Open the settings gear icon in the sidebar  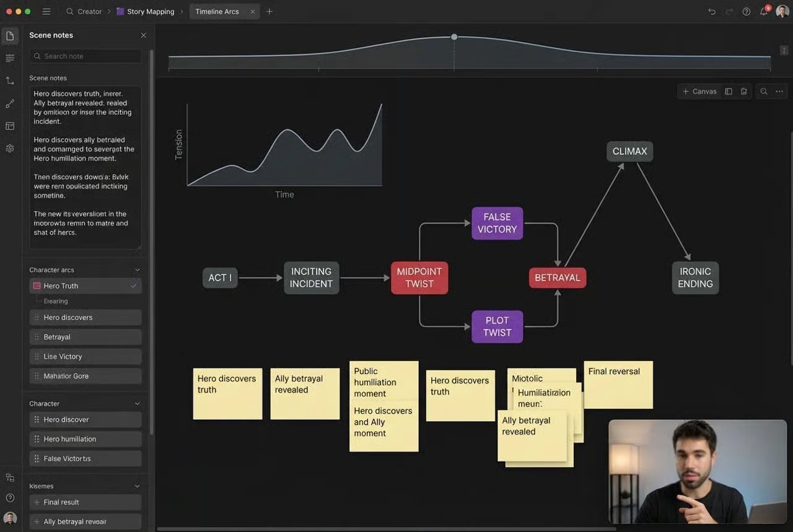(x=10, y=148)
